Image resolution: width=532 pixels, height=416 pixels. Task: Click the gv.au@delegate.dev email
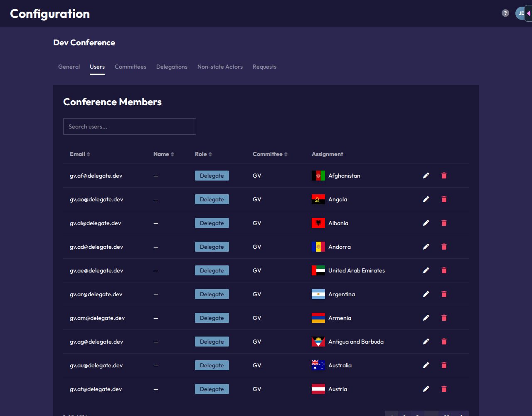coord(96,365)
